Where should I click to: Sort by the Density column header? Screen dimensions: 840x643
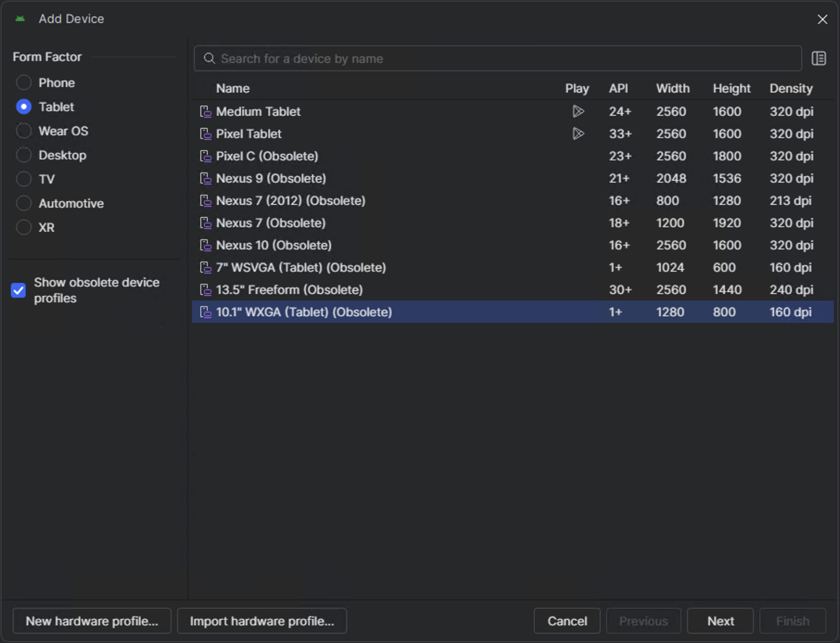click(x=790, y=89)
